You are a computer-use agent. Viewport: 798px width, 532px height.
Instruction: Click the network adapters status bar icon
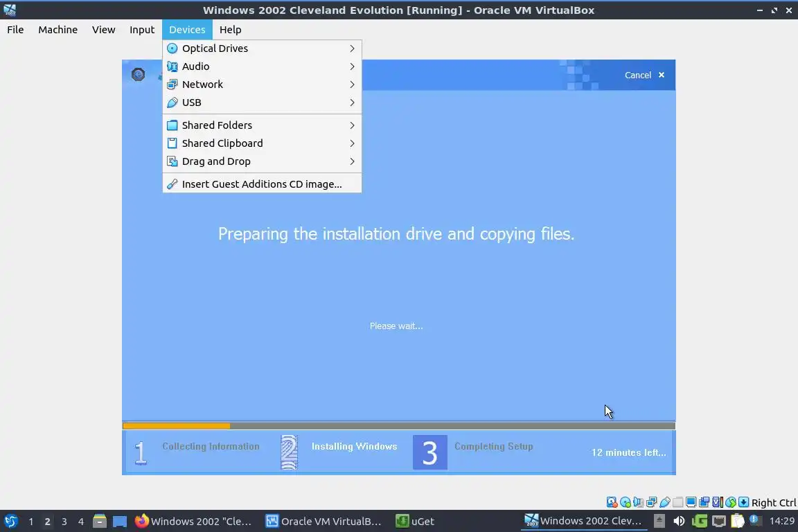tap(651, 502)
